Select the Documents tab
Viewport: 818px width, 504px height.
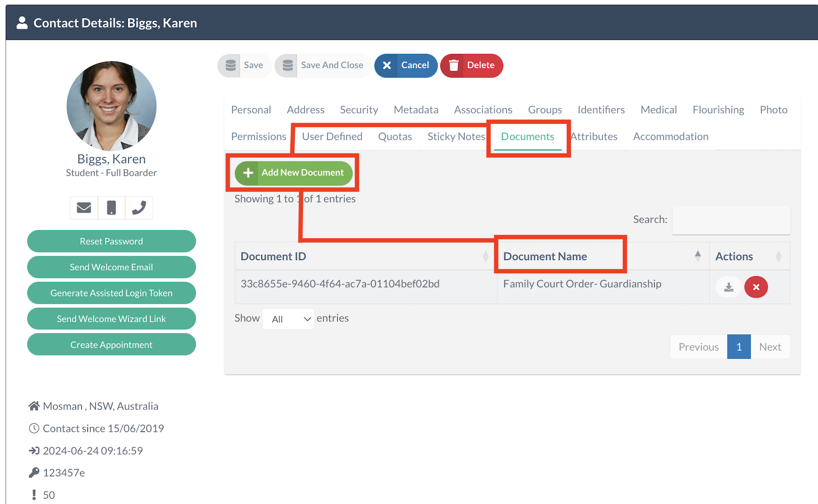[x=527, y=137]
